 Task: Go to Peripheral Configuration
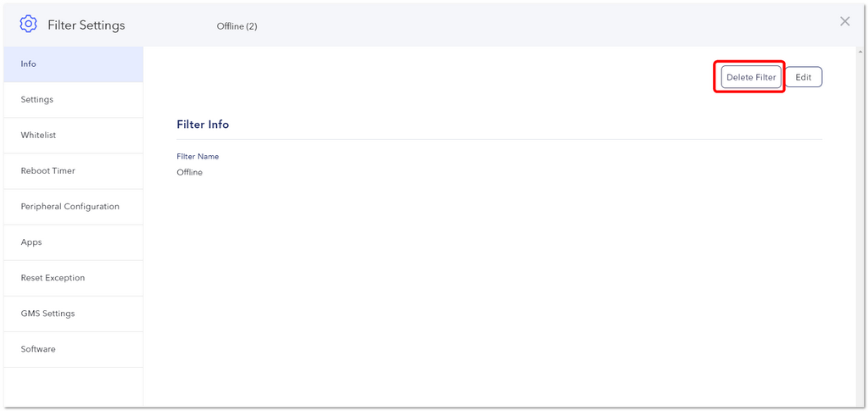pos(73,207)
